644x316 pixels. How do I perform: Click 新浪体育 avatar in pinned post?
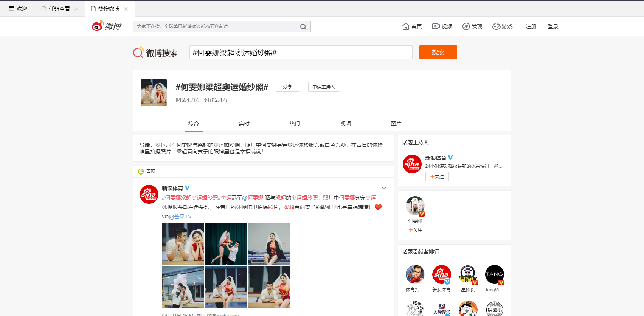tap(149, 194)
